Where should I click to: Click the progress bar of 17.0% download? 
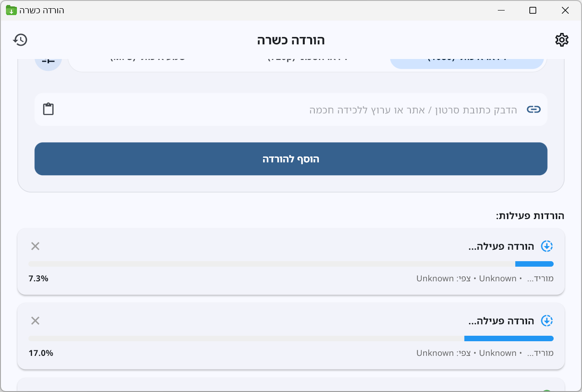point(291,338)
